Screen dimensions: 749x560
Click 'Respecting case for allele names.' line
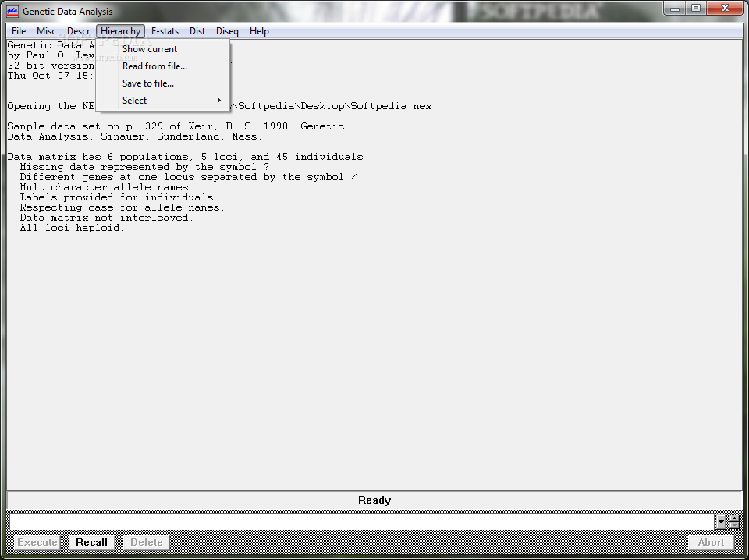pos(122,207)
